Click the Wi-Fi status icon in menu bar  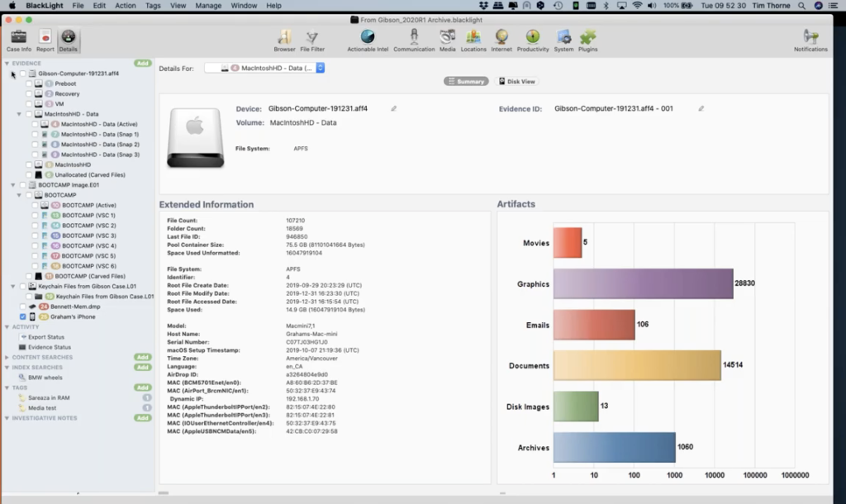coord(637,6)
